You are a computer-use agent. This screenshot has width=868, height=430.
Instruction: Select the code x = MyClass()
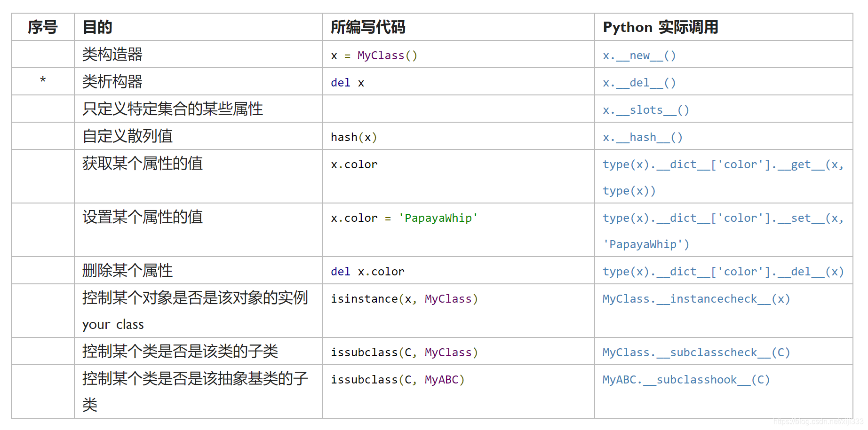(374, 55)
